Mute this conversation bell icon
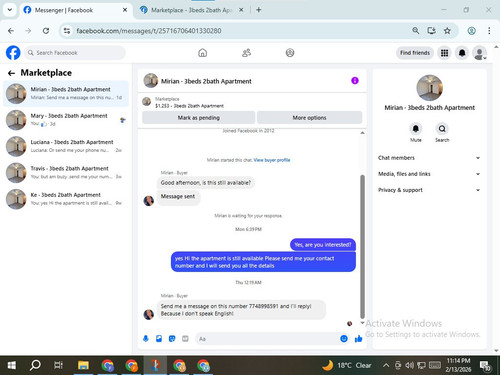 click(x=416, y=129)
